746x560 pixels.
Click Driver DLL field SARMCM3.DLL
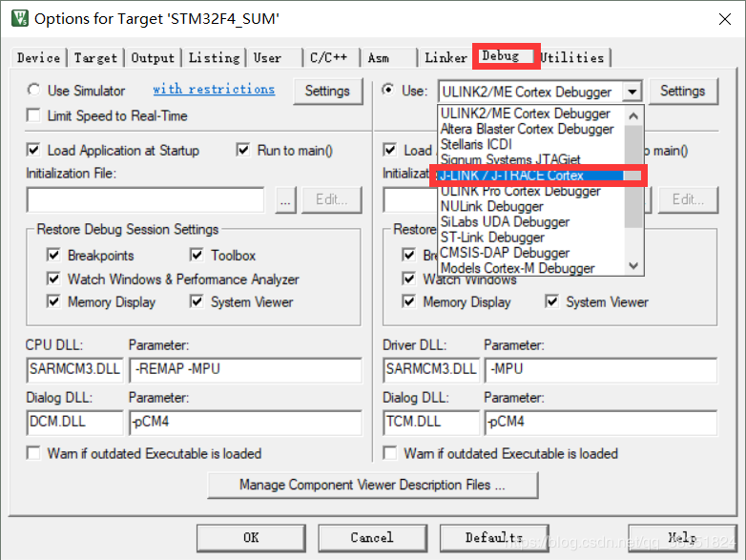[x=431, y=370]
